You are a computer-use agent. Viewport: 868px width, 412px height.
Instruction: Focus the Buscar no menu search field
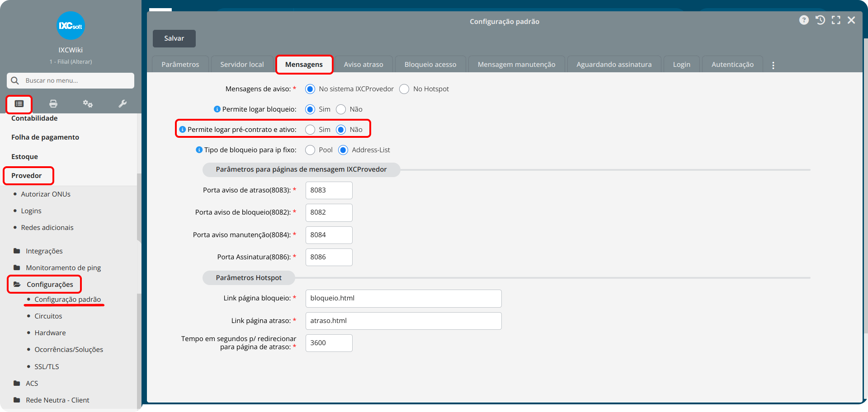click(71, 80)
